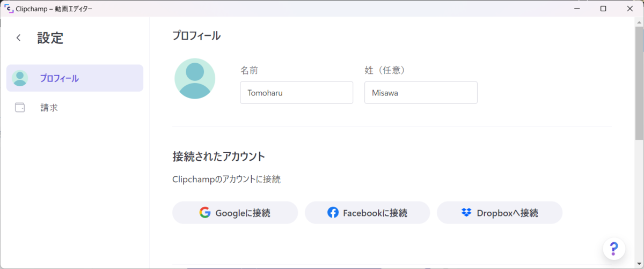Connect account with Dropboxへ接続 button

pos(500,213)
